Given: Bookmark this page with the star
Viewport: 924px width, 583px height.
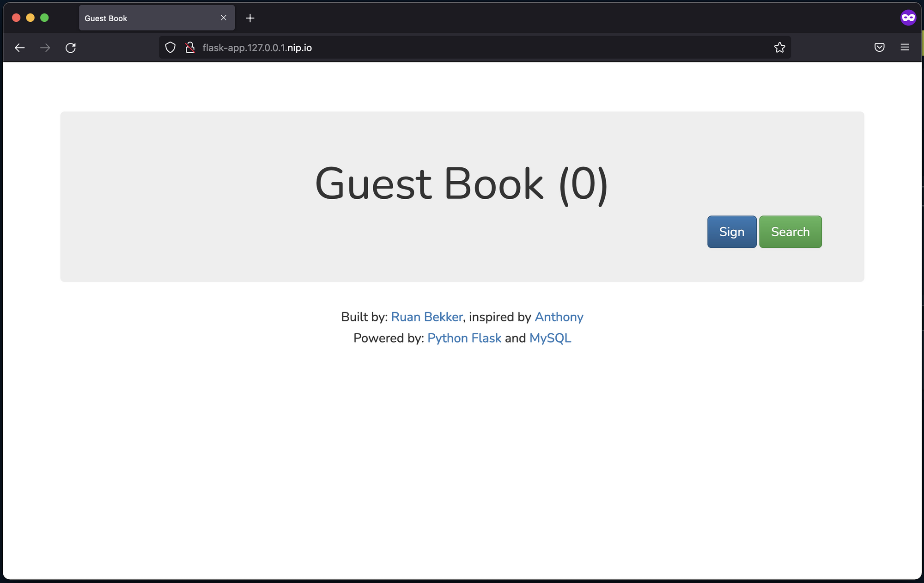Looking at the screenshot, I should [x=779, y=48].
